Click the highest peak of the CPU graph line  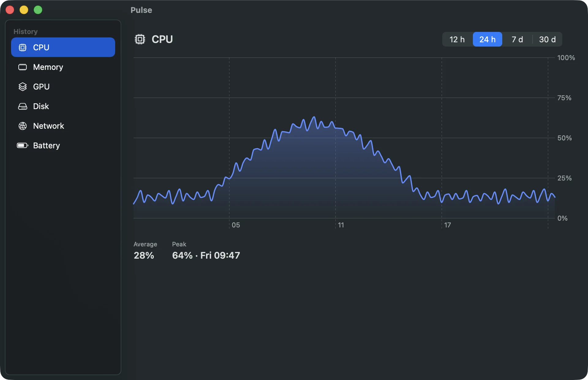[x=314, y=117]
